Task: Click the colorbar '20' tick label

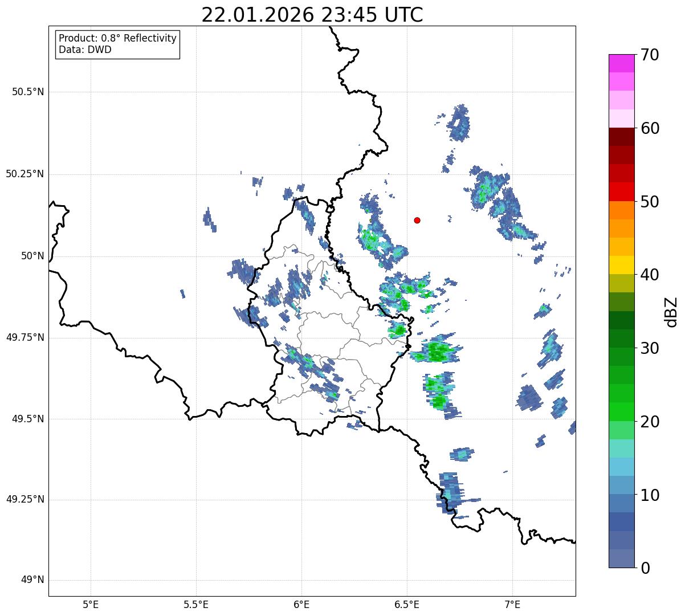Action: pyautogui.click(x=650, y=422)
